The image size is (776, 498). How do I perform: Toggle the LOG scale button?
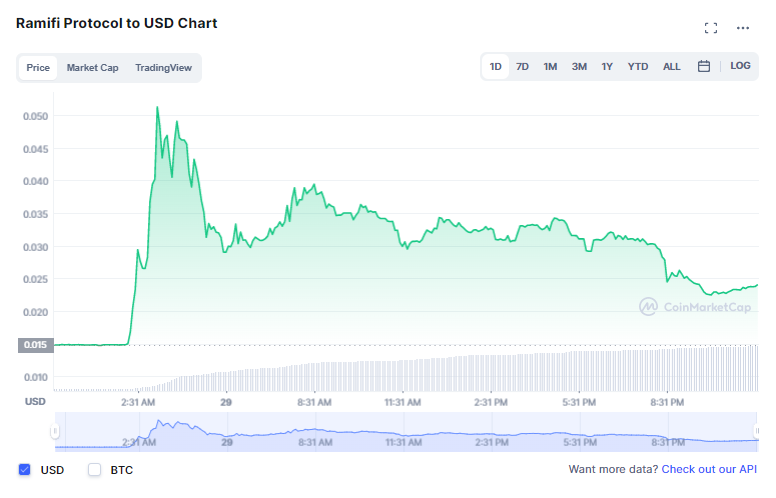[740, 66]
